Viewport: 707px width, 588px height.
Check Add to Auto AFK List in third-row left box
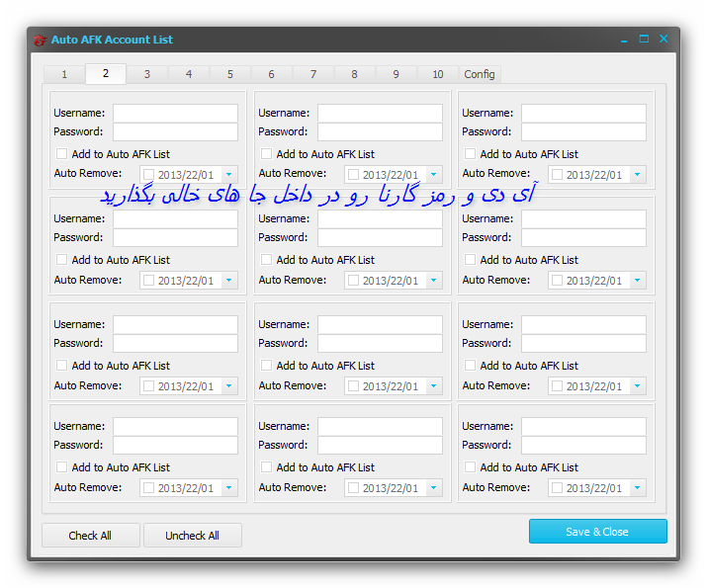point(61,366)
